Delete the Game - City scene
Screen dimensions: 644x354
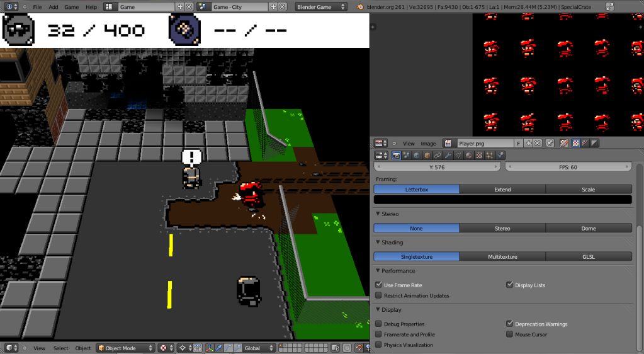282,6
